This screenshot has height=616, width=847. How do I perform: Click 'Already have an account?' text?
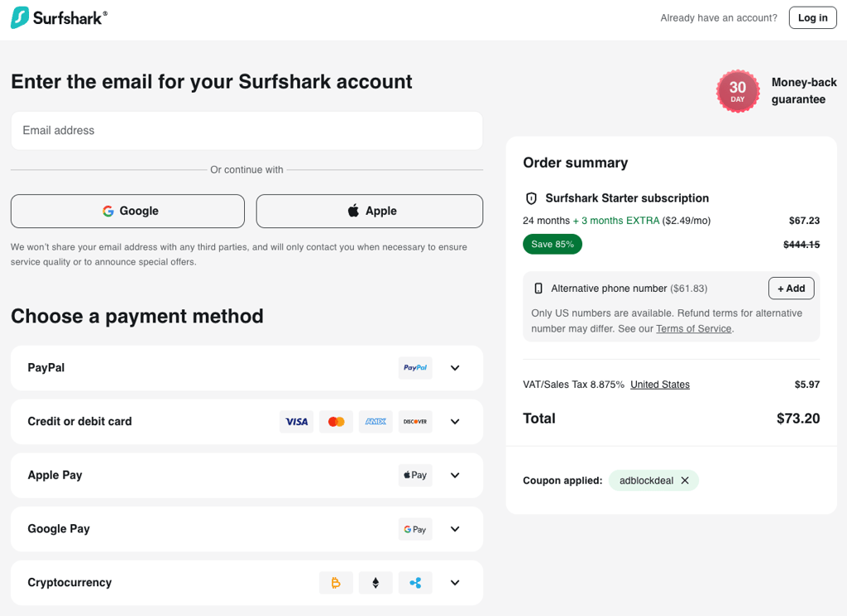point(719,18)
